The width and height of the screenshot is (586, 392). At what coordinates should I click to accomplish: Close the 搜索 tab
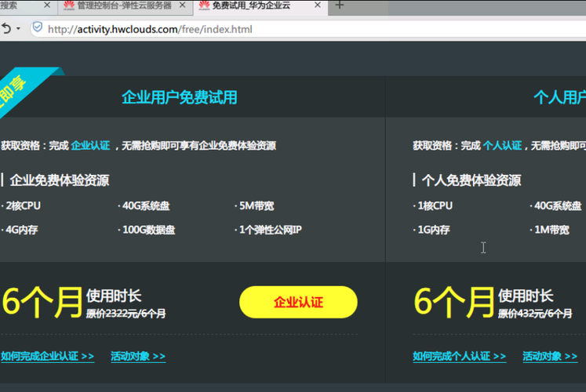click(x=47, y=5)
